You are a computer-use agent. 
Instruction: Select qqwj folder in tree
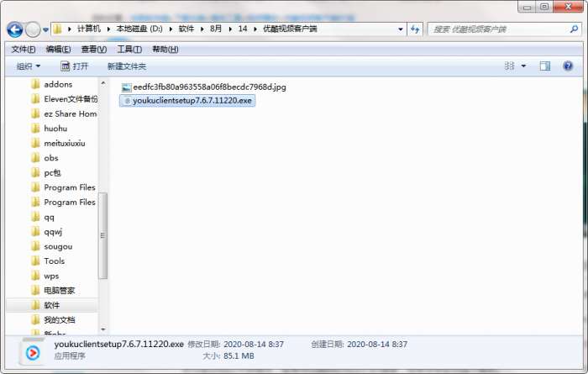(x=53, y=232)
